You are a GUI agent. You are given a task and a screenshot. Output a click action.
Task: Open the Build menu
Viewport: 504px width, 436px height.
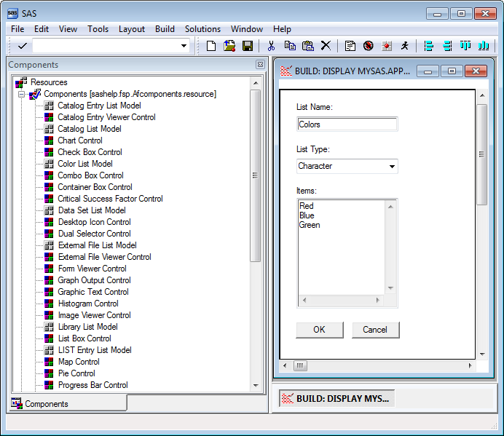coord(165,29)
